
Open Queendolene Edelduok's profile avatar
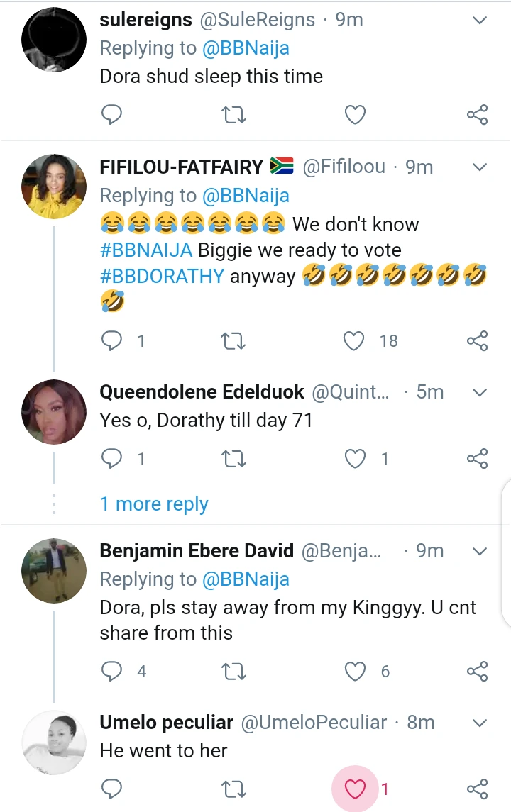pyautogui.click(x=54, y=412)
